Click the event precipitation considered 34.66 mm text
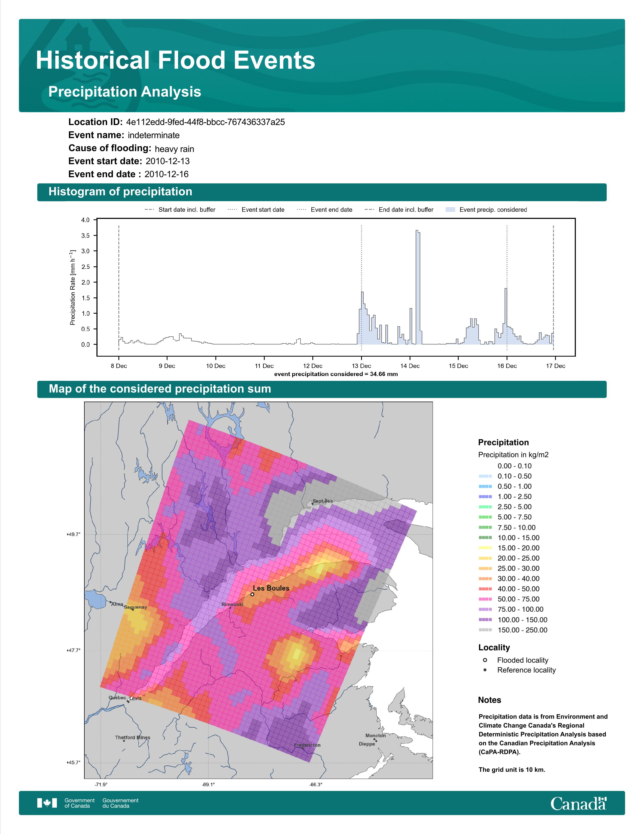 [x=336, y=374]
